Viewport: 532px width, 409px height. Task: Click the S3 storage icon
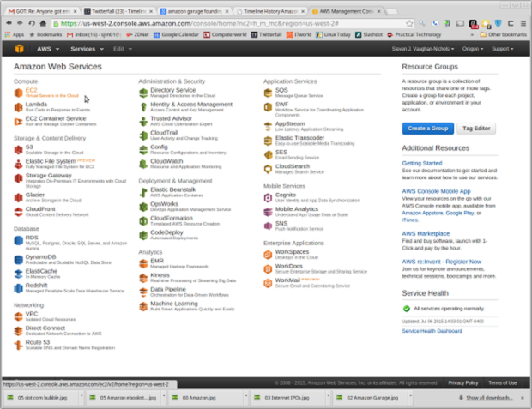(x=18, y=149)
